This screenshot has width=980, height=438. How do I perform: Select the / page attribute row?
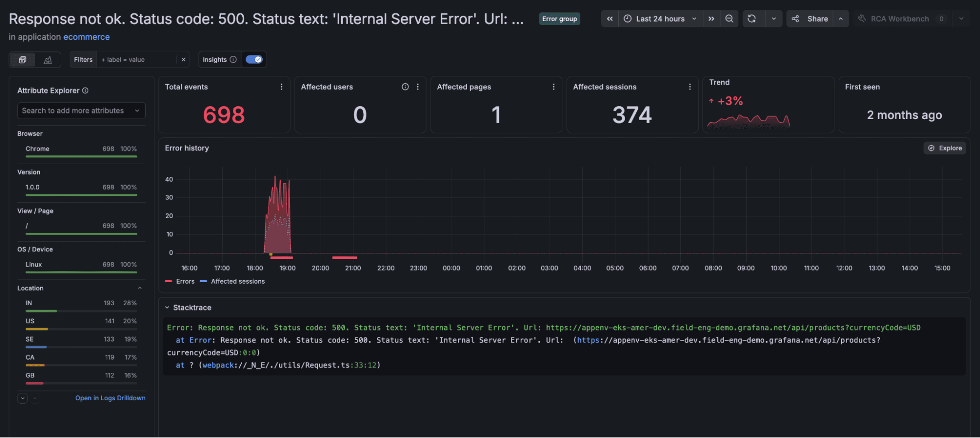[81, 228]
